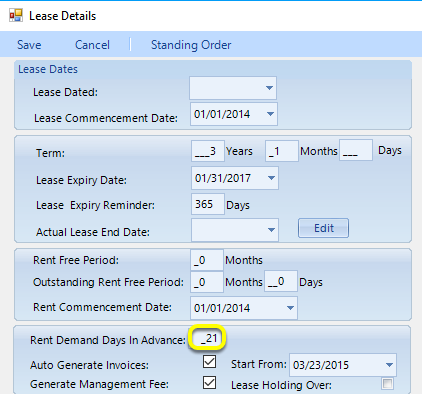The width and height of the screenshot is (422, 394).
Task: Click the Term Days field
Action: (356, 150)
